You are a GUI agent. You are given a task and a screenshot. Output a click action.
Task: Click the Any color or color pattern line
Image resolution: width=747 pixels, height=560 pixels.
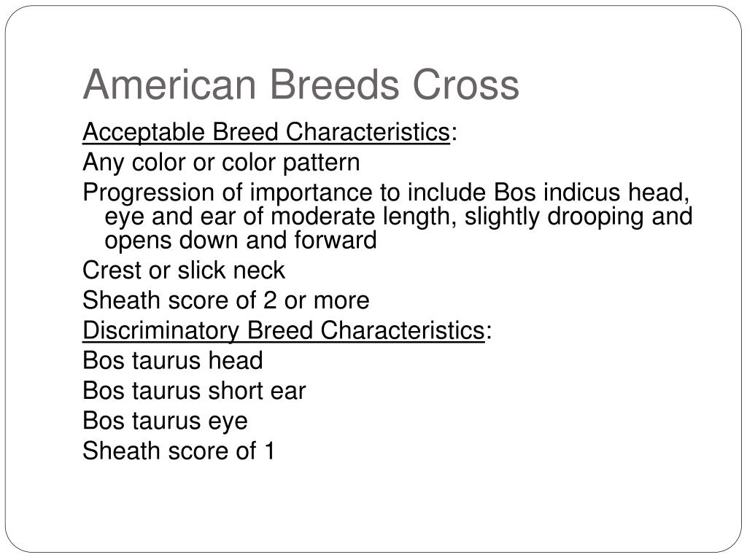[221, 163]
